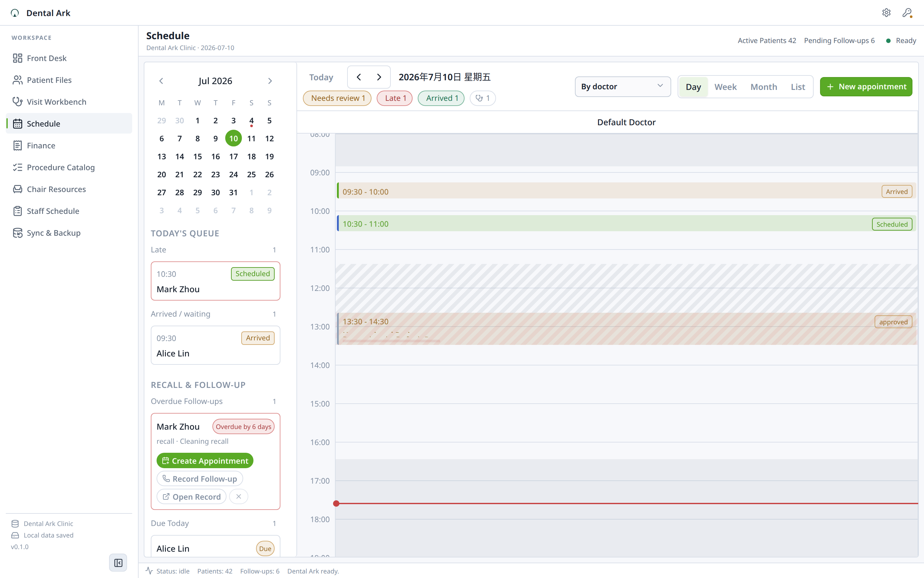
Task: Switch to Day view
Action: coord(693,87)
